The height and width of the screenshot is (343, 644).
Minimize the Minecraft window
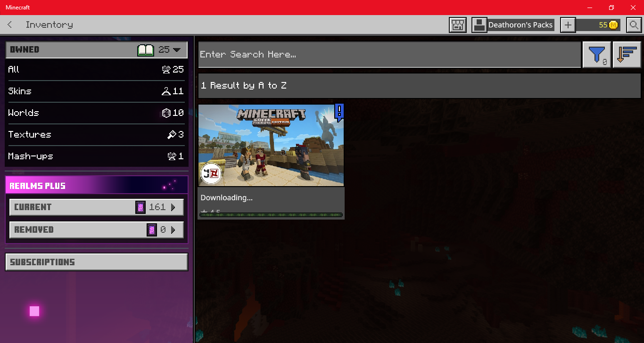pos(589,8)
